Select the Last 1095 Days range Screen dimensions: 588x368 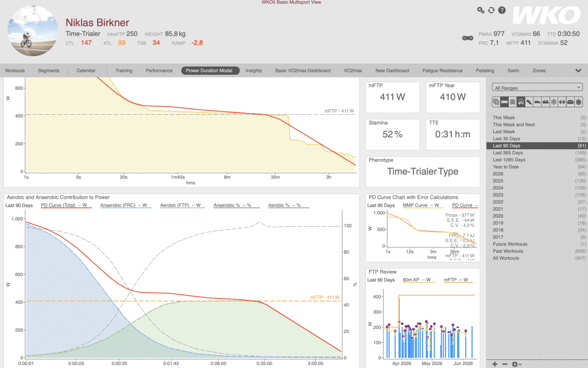(x=537, y=160)
